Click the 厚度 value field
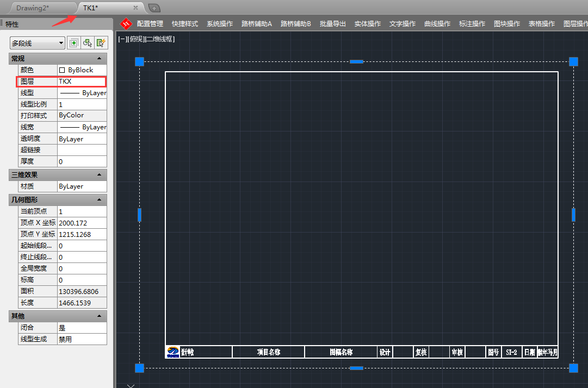Screen dimensions: 588x388 coord(82,161)
